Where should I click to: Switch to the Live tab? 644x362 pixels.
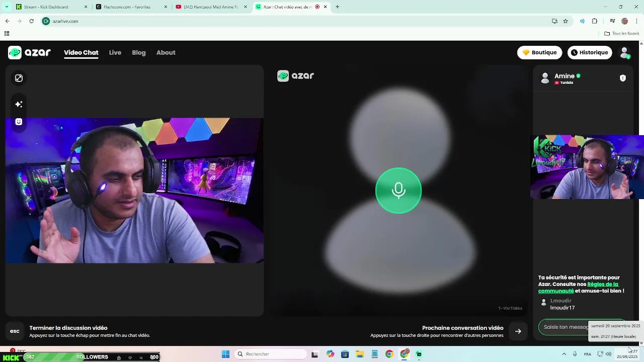click(115, 52)
